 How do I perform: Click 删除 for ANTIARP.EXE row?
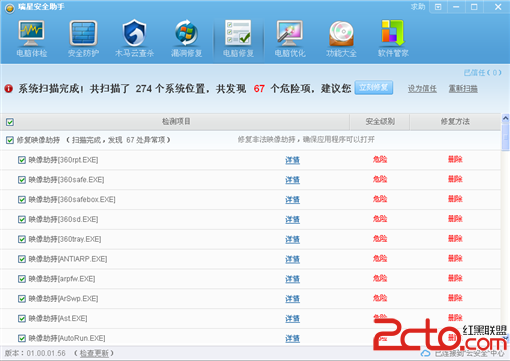point(455,258)
